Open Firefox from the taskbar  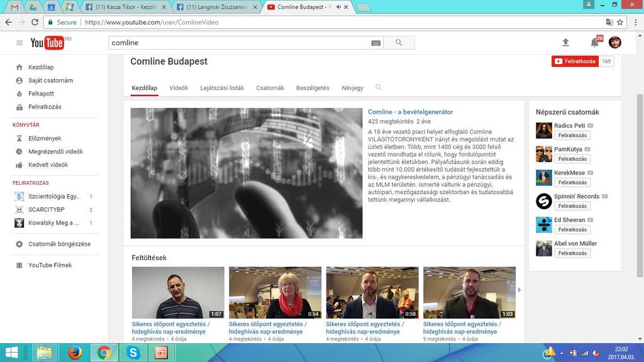[x=74, y=353]
